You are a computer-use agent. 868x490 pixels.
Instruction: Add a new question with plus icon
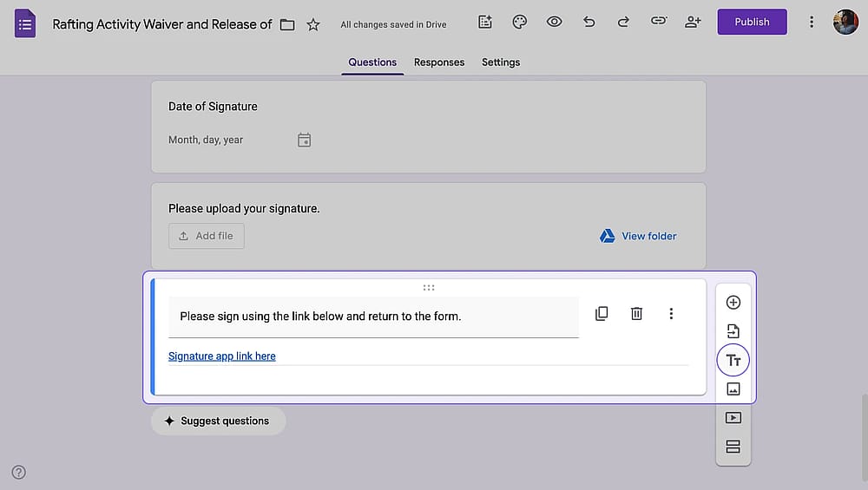pos(733,303)
